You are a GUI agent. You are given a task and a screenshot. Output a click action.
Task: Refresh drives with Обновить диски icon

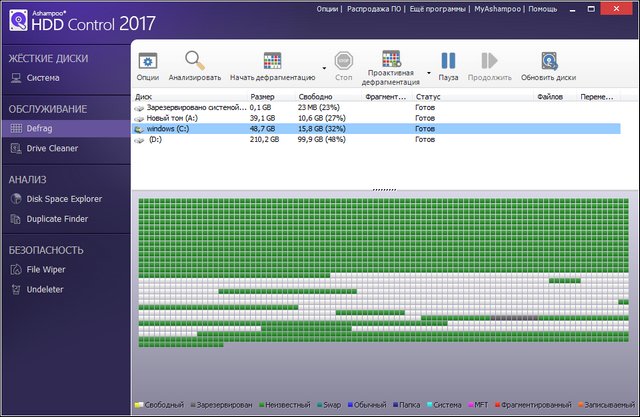[x=549, y=61]
